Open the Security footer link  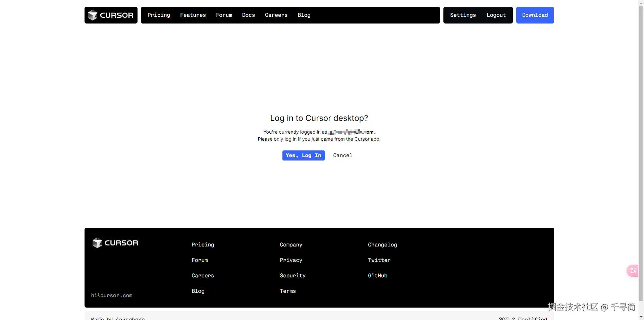[293, 276]
